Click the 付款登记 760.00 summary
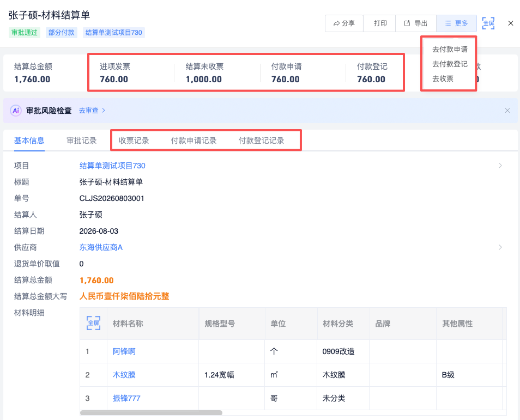Screen dimensions: 520x420 372,73
